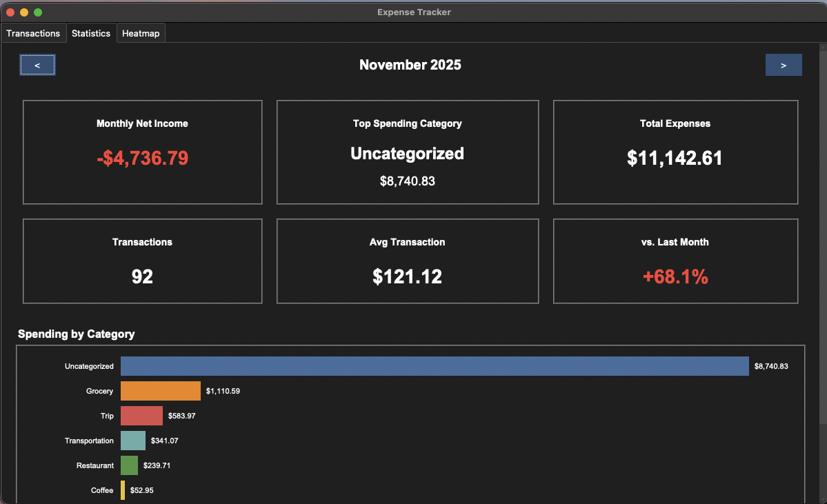Click the November 2025 title
The image size is (827, 504).
[410, 64]
